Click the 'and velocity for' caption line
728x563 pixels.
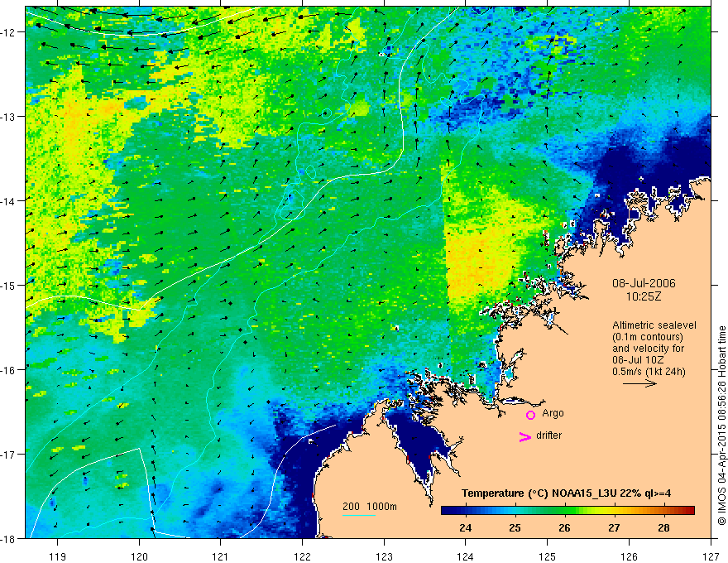tap(648, 349)
